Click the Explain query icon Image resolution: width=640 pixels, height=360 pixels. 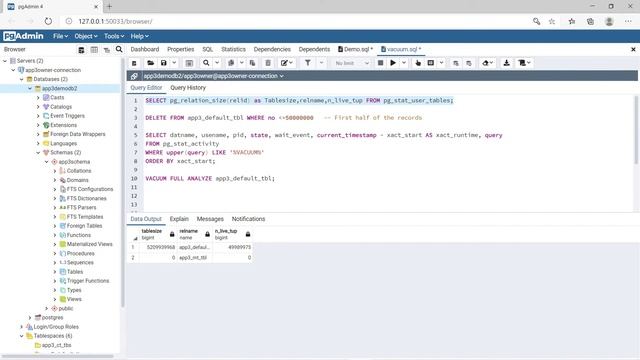[418, 63]
